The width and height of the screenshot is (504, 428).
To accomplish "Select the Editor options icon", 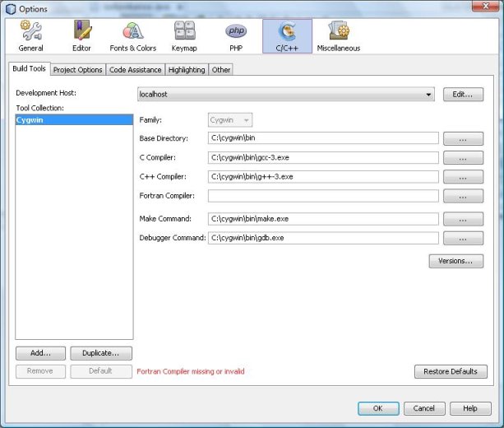I will click(x=81, y=36).
